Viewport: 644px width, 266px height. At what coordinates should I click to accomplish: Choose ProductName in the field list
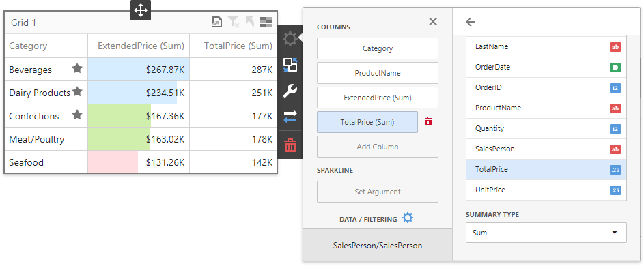[x=546, y=108]
